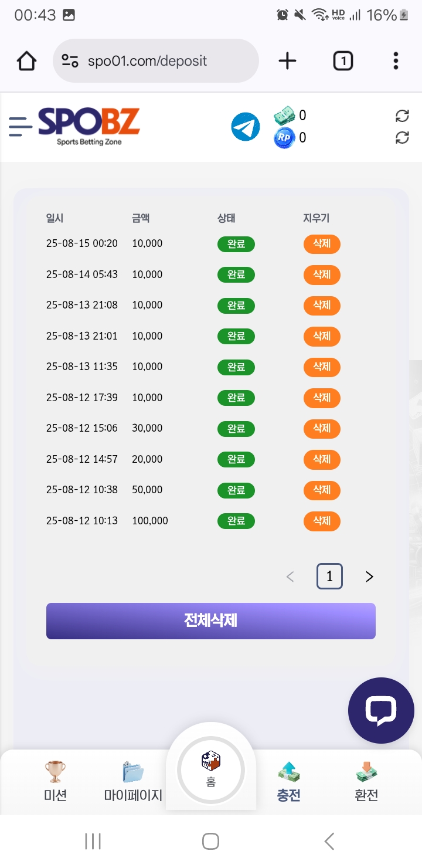Open the 마이페이지 tab
Screen dimensions: 422x868
pyautogui.click(x=133, y=781)
